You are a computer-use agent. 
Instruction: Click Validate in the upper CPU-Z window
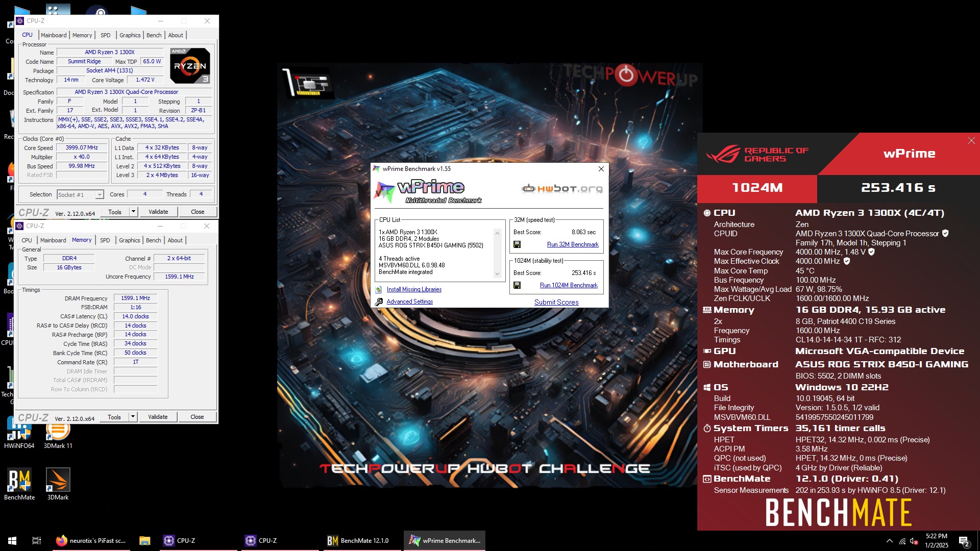click(x=158, y=212)
